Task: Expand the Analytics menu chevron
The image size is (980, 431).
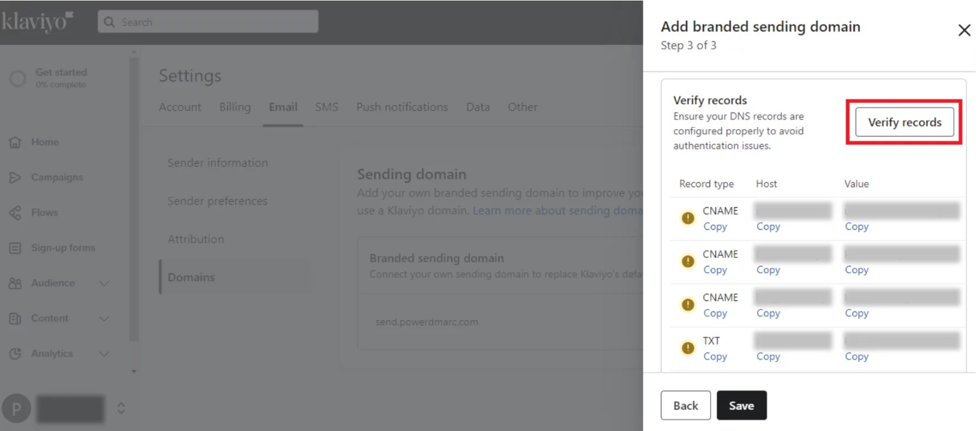Action: (x=104, y=354)
